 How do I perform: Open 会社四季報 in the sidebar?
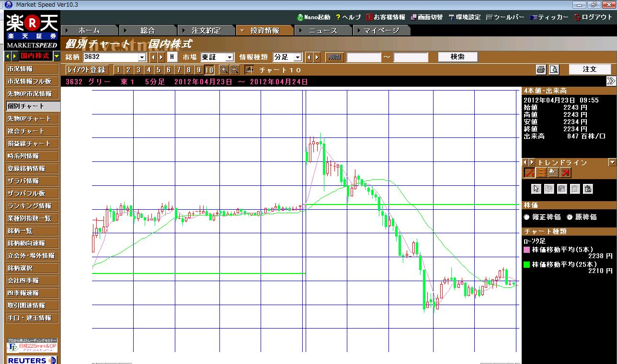tap(33, 281)
